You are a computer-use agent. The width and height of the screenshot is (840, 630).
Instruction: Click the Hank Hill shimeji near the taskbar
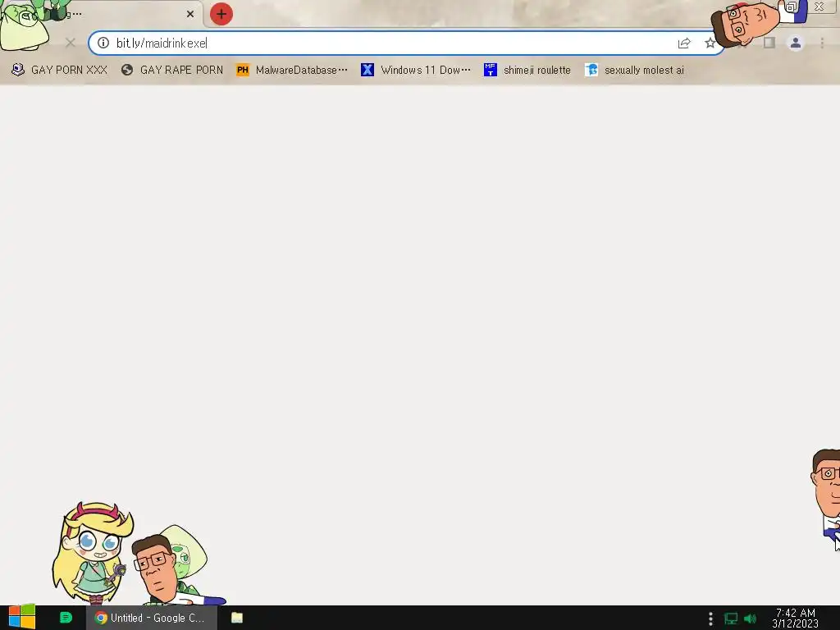[x=161, y=571]
